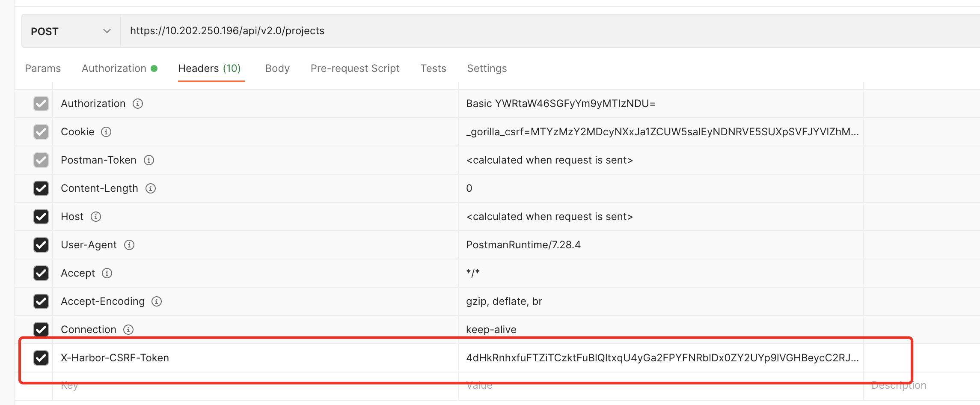Uncheck the Accept header
This screenshot has width=980, height=405.
click(x=41, y=273)
